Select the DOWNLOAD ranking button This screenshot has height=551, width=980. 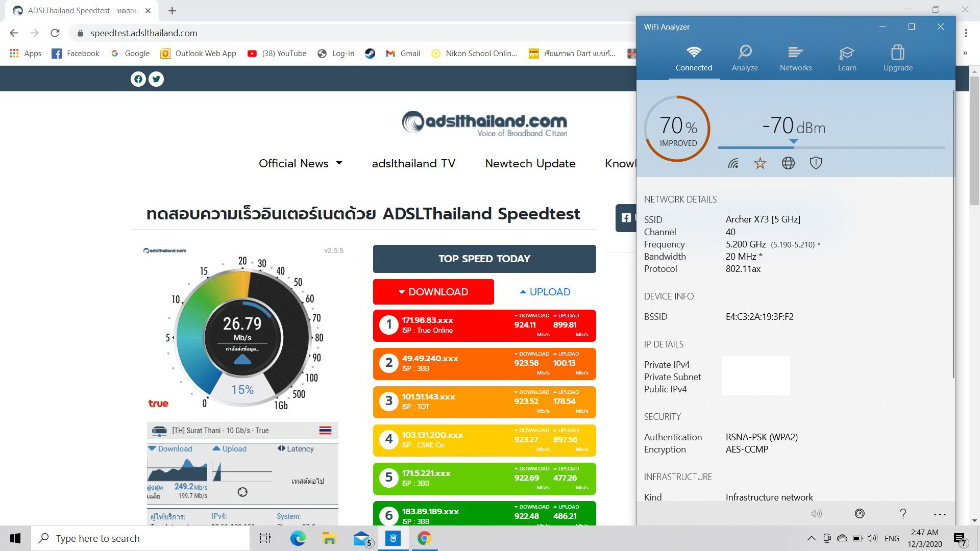(433, 292)
